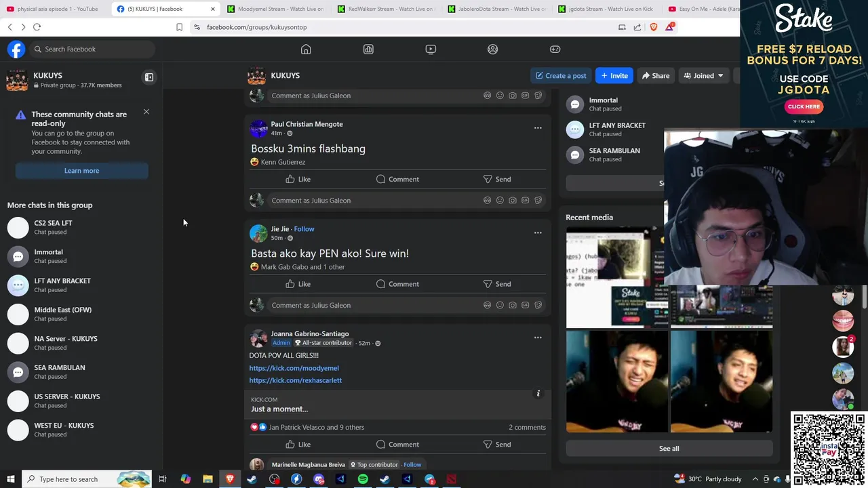The image size is (868, 488).
Task: Open the Video tab icon
Action: point(431,49)
